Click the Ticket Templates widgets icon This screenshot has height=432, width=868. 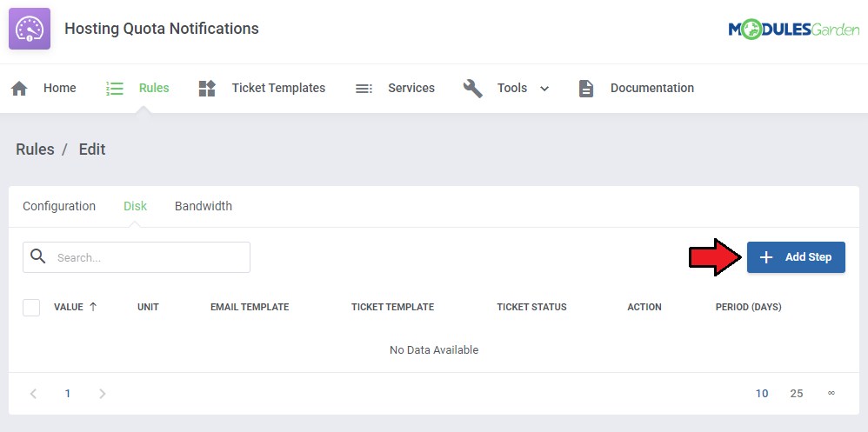coord(207,89)
